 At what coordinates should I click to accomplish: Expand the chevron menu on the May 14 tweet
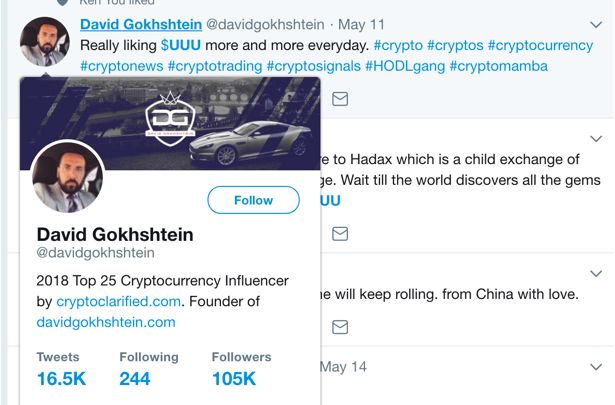click(597, 366)
